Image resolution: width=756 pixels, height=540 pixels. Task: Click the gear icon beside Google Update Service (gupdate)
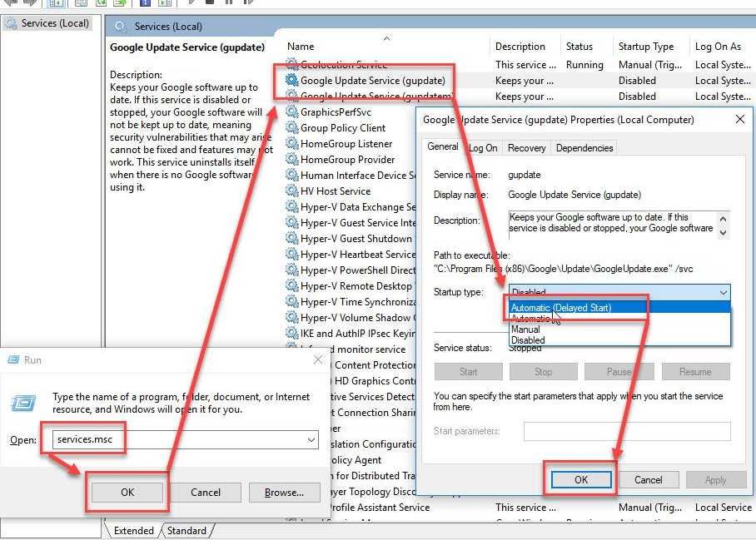(291, 80)
